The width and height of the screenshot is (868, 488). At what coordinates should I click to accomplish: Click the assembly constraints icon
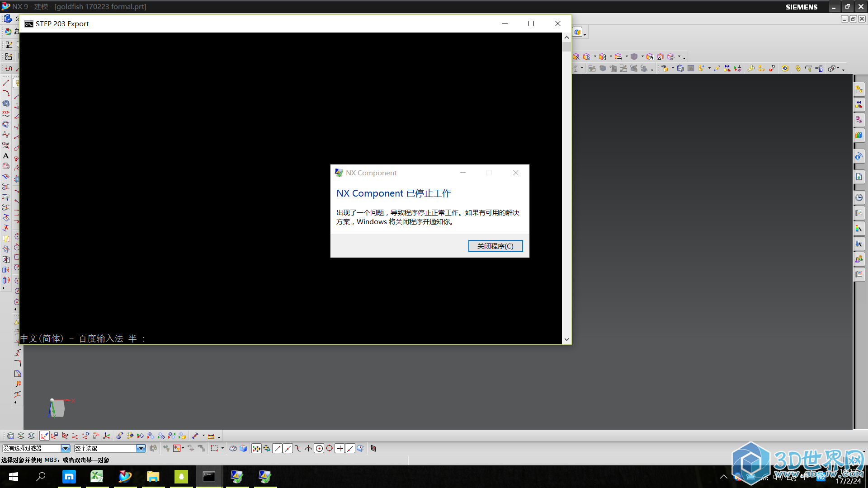click(737, 68)
